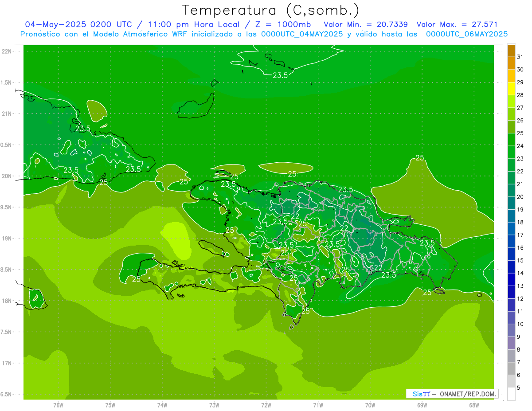532x411 pixels.
Task: Click the amber legend swatch between 29 and 30
Action: pos(511,76)
